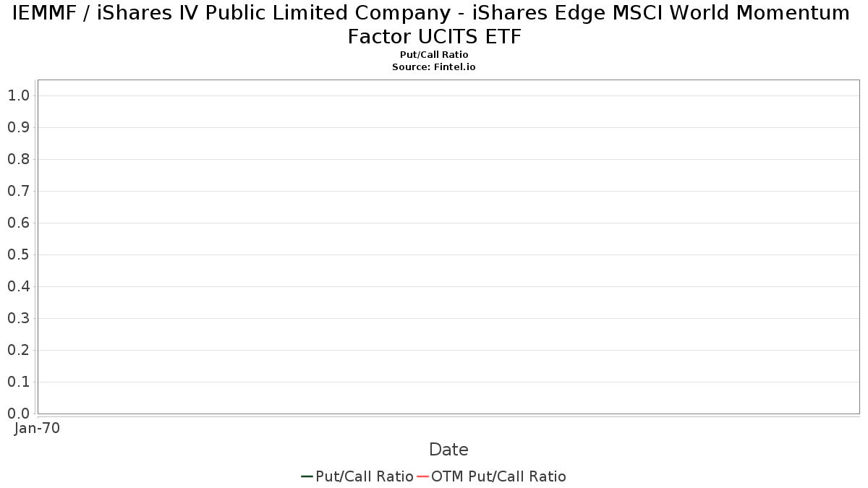Click the 0.7 y-axis label
The height and width of the screenshot is (488, 868).
point(18,191)
